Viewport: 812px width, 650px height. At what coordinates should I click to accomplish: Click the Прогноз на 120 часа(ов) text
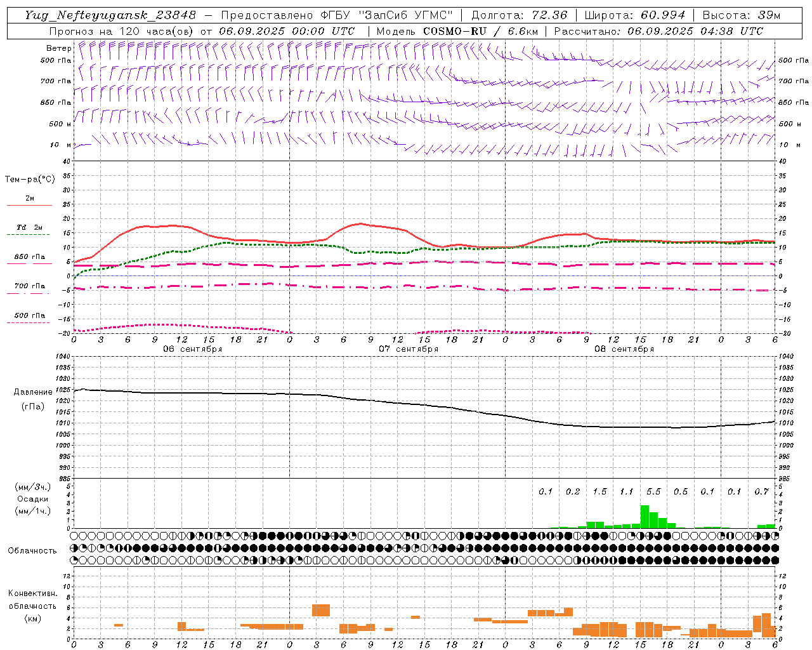tap(122, 31)
